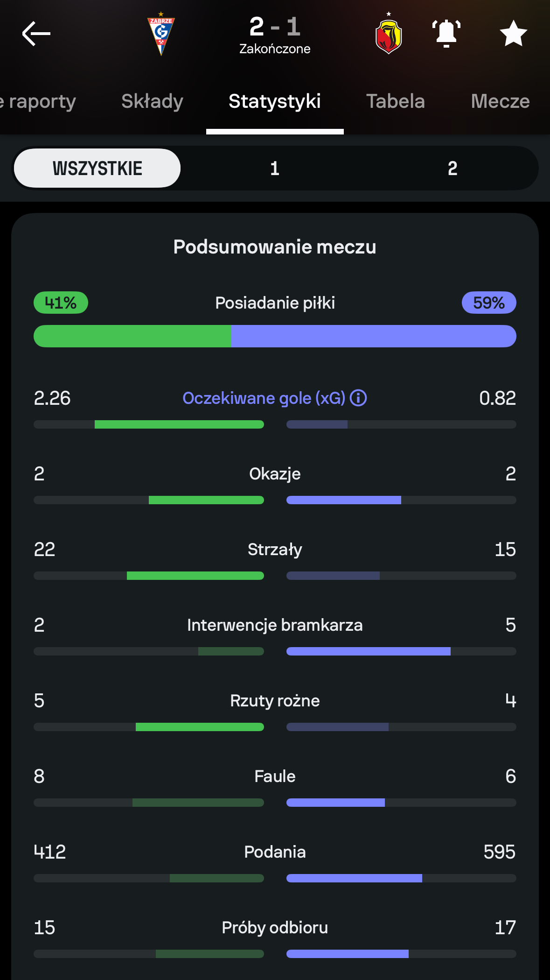Tap the Strzały statistic row label
This screenshot has height=980, width=550.
point(275,550)
